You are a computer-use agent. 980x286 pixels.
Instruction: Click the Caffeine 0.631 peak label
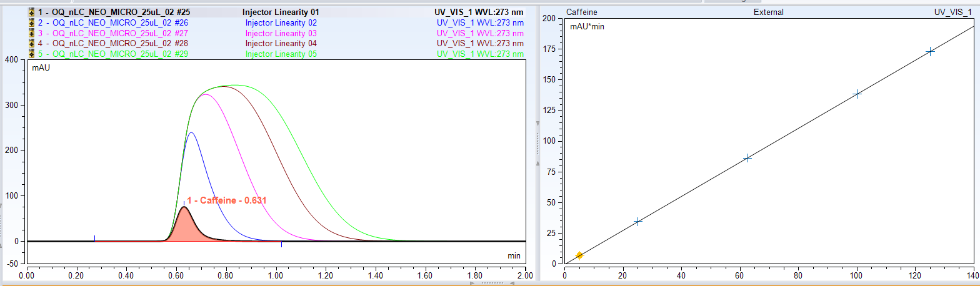point(226,200)
